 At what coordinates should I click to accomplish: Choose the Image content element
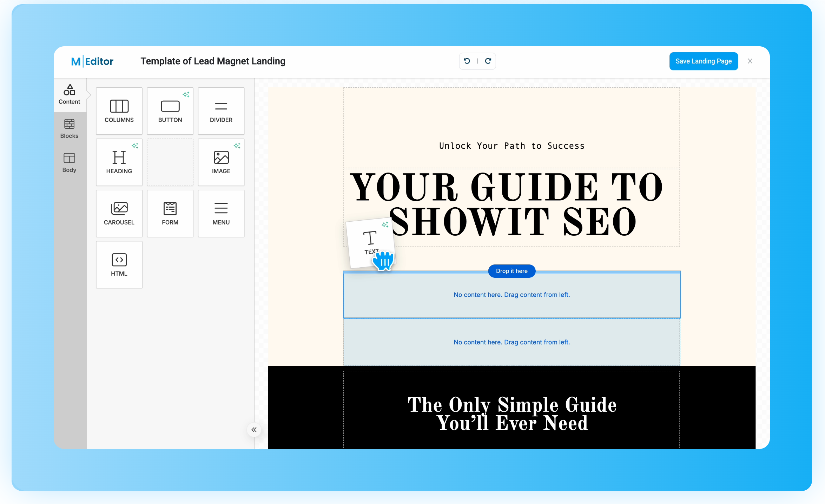221,162
